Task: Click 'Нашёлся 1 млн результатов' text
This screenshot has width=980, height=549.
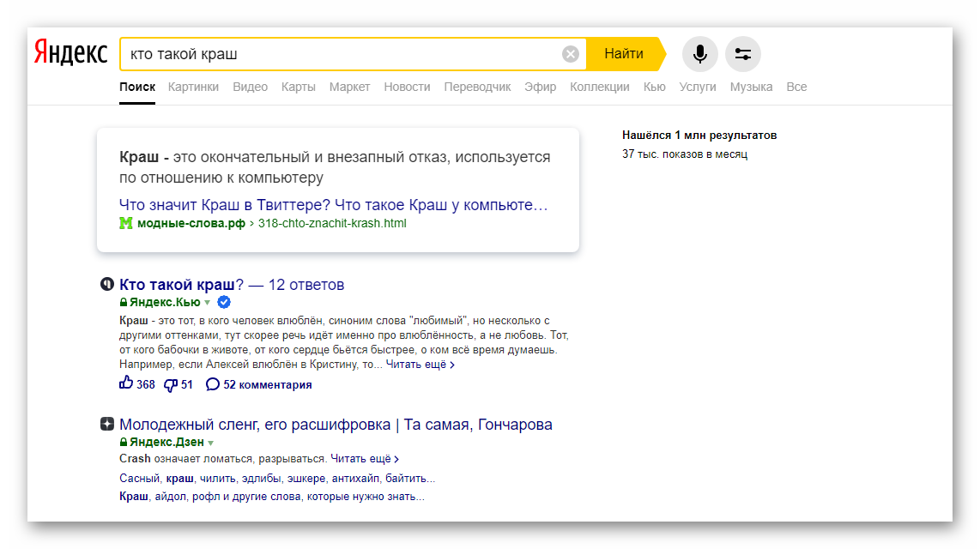Action: pos(699,135)
